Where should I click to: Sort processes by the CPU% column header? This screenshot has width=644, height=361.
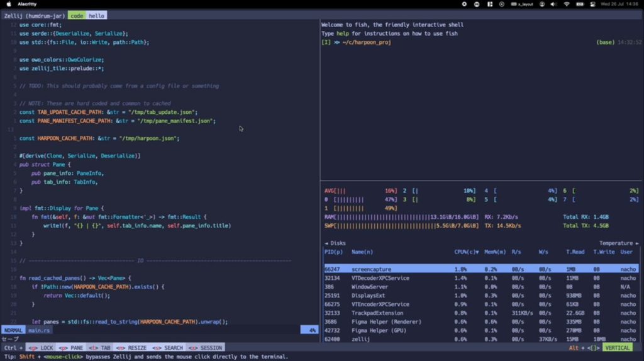[x=466, y=252]
